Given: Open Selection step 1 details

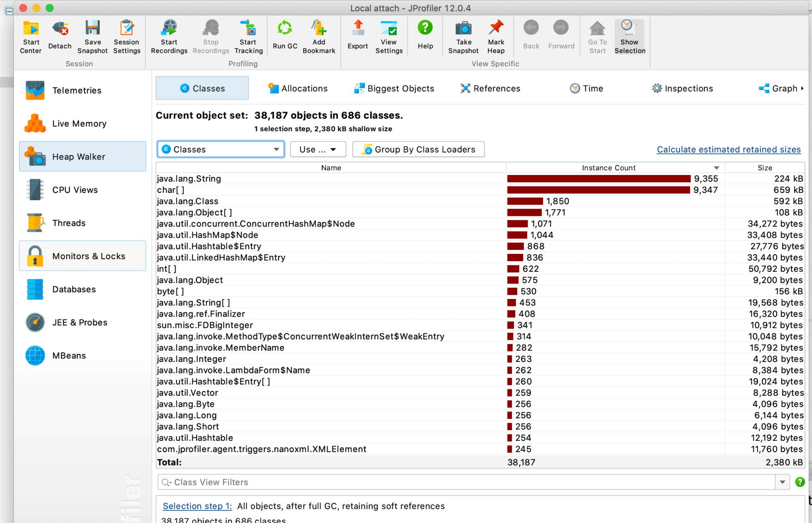Looking at the screenshot, I should tap(197, 506).
